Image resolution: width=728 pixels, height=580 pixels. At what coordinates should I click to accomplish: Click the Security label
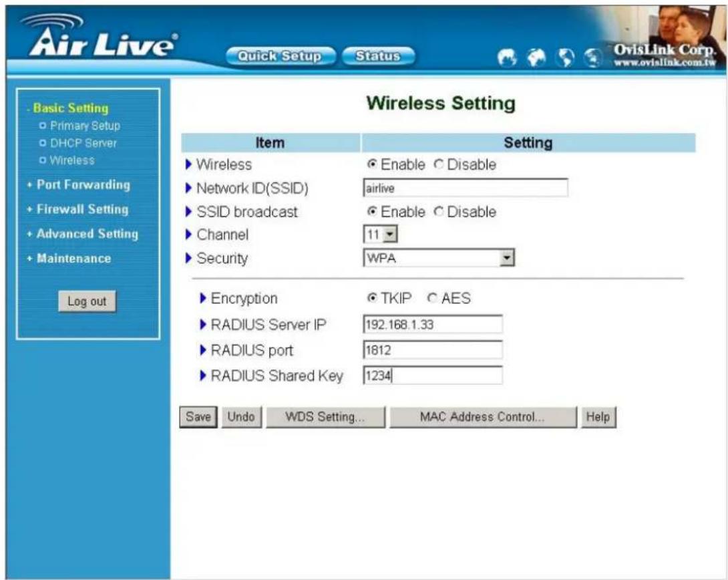pos(222,258)
